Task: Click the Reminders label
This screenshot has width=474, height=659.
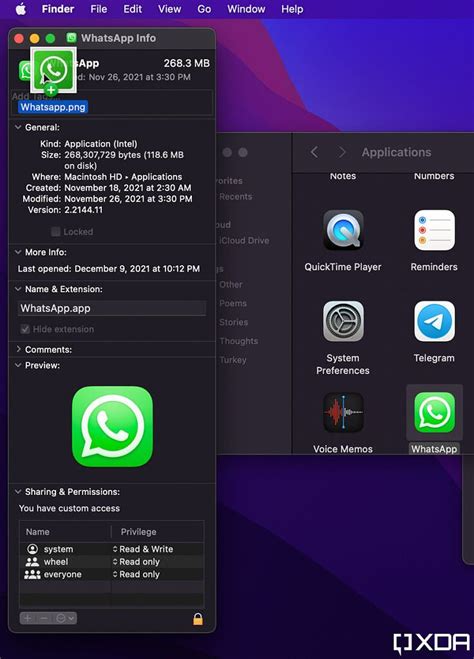Action: click(x=434, y=267)
